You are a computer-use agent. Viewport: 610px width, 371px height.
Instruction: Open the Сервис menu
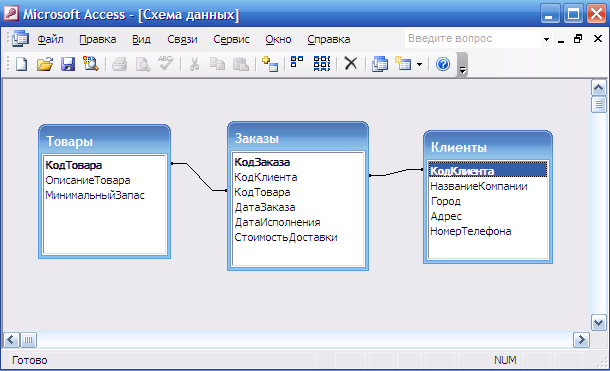[x=231, y=39]
